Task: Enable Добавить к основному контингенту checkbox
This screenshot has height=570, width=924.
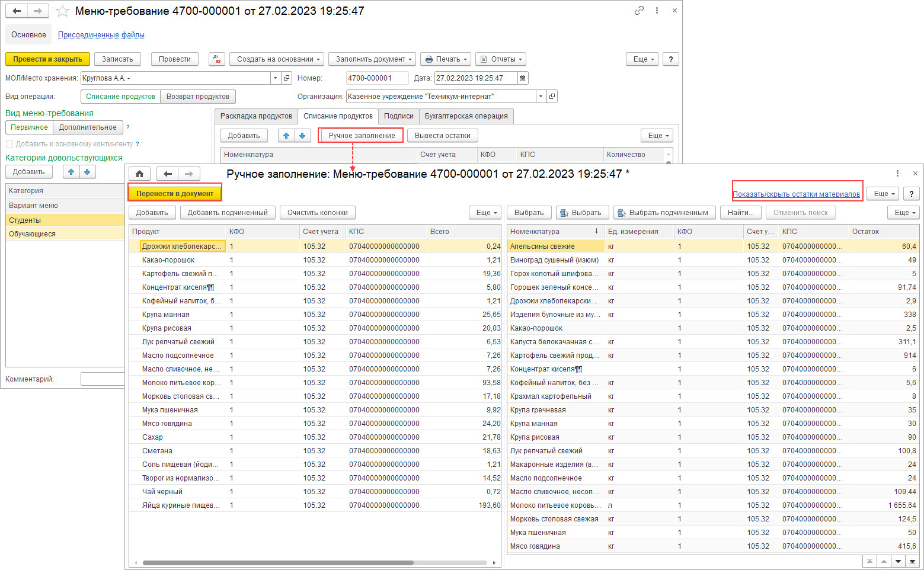Action: coord(9,144)
